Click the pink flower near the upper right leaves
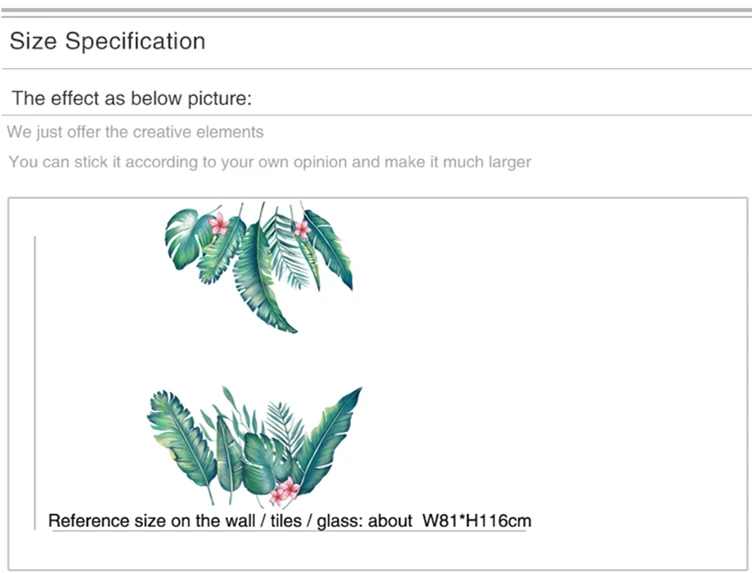This screenshot has width=752, height=573. pyautogui.click(x=302, y=229)
